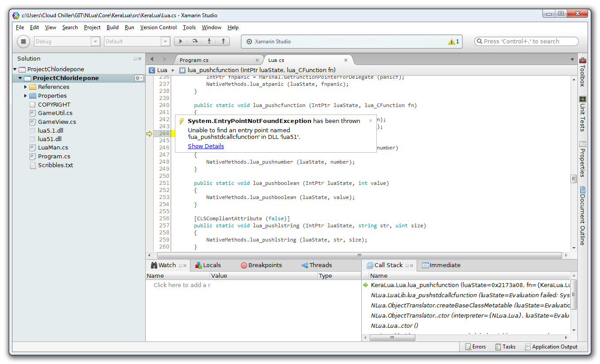Open project options gear for ProjectChloridepone

139,78
